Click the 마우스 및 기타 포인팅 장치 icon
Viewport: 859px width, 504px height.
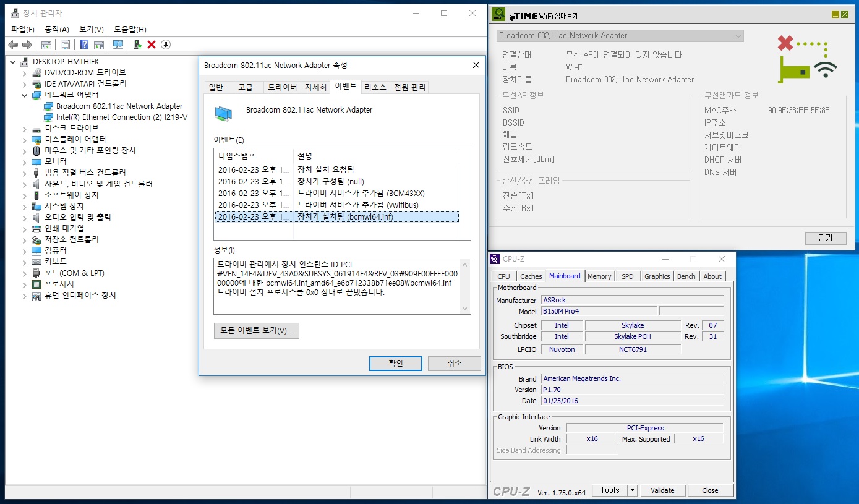tap(37, 150)
